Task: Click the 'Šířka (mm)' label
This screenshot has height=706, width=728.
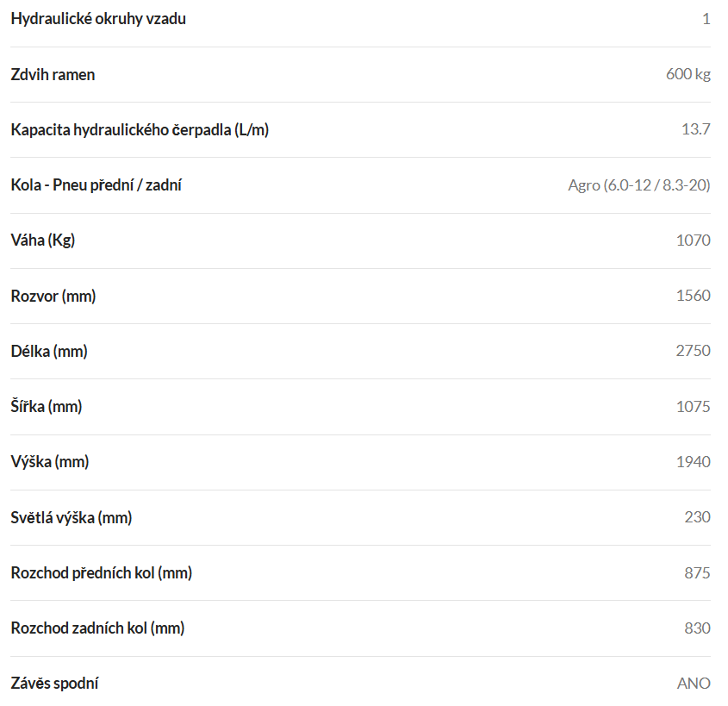Action: 47,406
